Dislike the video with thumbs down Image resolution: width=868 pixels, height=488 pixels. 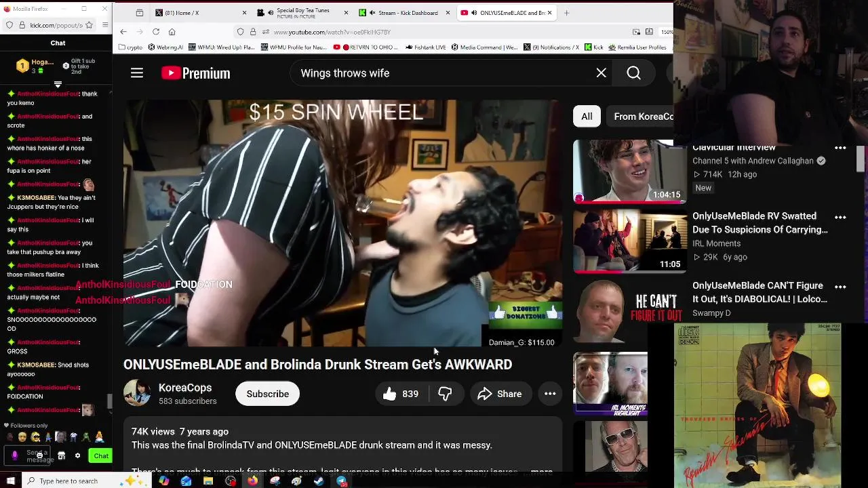pos(445,394)
